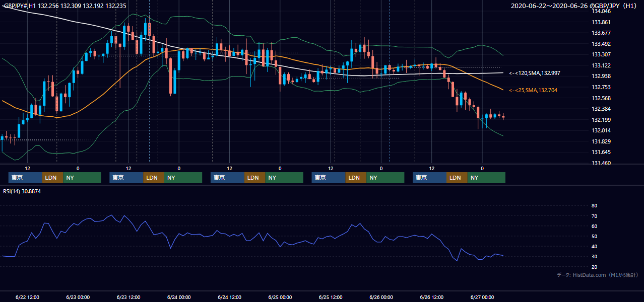Select the second day's NY session box

click(183, 178)
